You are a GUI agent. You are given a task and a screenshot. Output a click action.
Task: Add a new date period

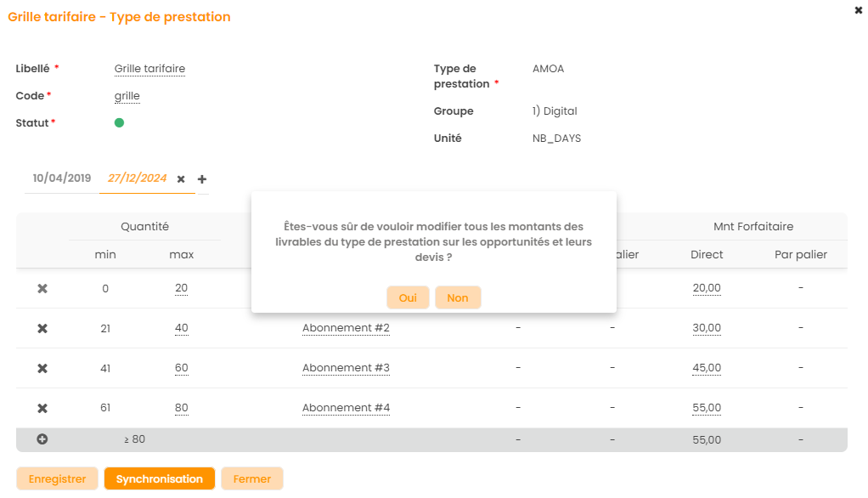click(x=202, y=179)
